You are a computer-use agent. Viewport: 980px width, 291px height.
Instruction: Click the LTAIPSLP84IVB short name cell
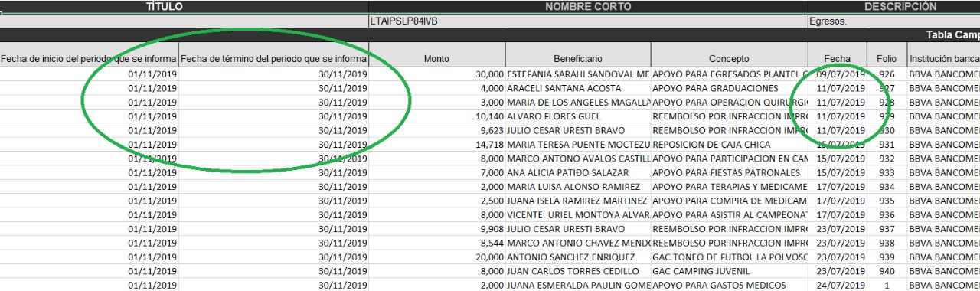[x=588, y=21]
